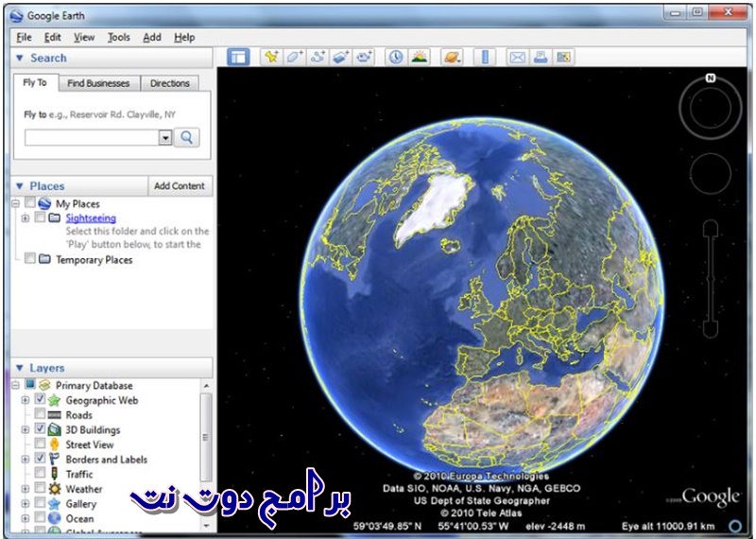Click the North indicator on compass
The height and width of the screenshot is (539, 756).
coord(711,78)
